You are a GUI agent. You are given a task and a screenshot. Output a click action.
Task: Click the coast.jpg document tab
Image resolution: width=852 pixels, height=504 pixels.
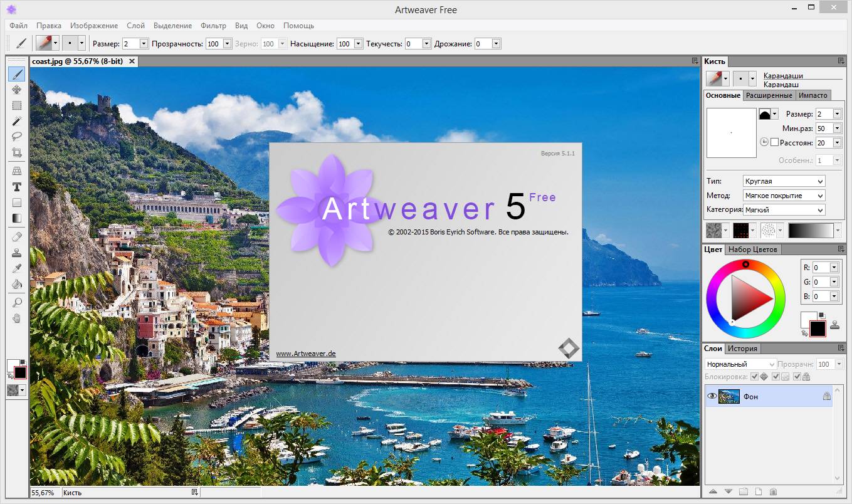(83, 61)
